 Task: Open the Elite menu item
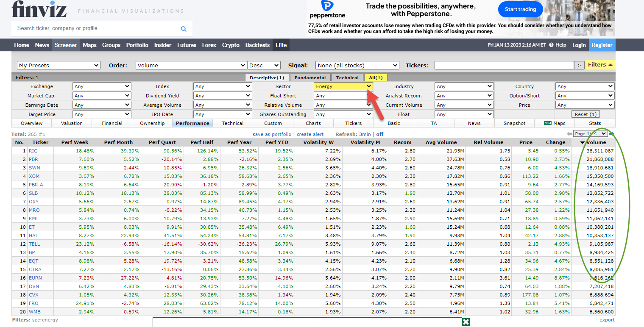[x=281, y=45]
